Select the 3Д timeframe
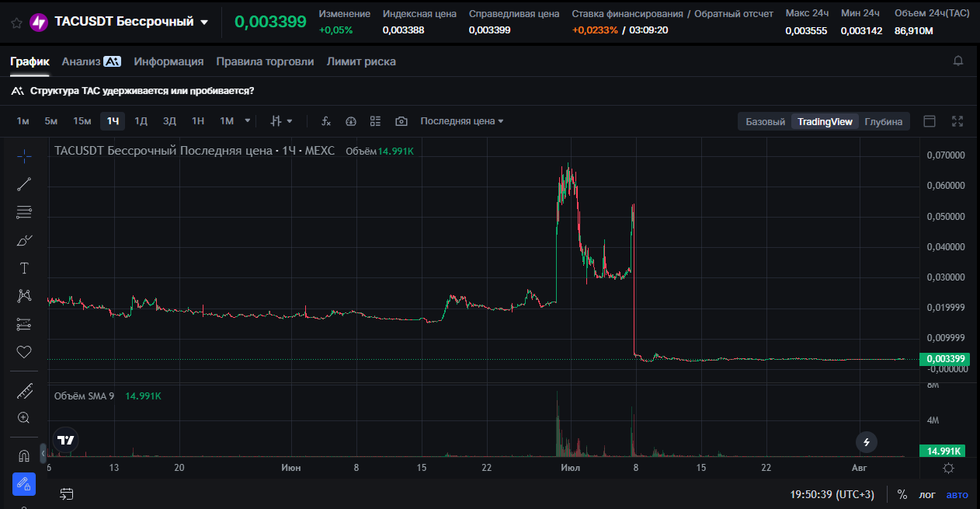This screenshot has width=980, height=509. point(169,121)
